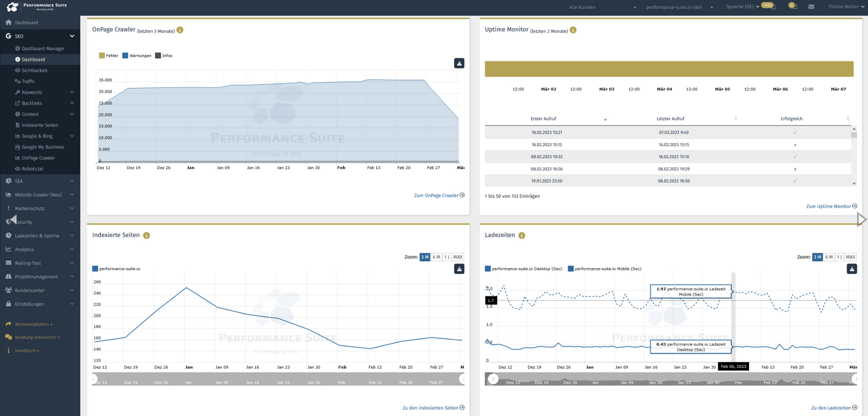This screenshot has height=416, width=868.
Task: Toggle Warnungen series in crawler legend
Action: pos(138,56)
